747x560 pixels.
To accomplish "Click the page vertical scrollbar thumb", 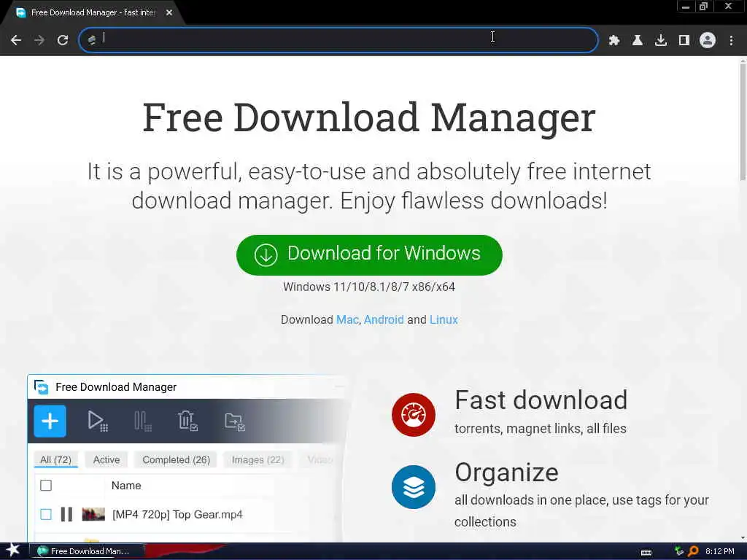I will [x=742, y=122].
